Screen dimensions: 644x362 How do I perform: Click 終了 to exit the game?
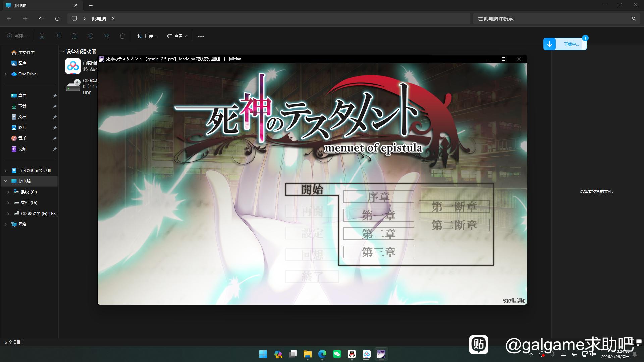coord(312,277)
